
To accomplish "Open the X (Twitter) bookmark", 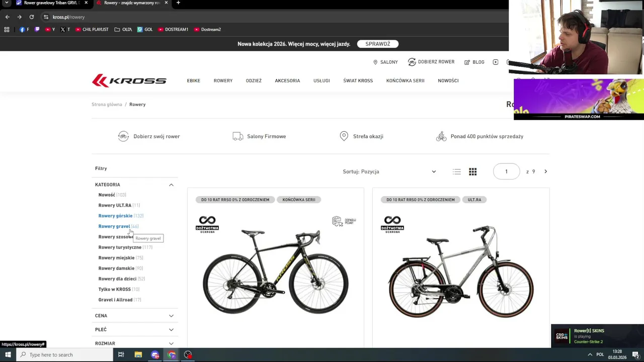I will tap(65, 30).
